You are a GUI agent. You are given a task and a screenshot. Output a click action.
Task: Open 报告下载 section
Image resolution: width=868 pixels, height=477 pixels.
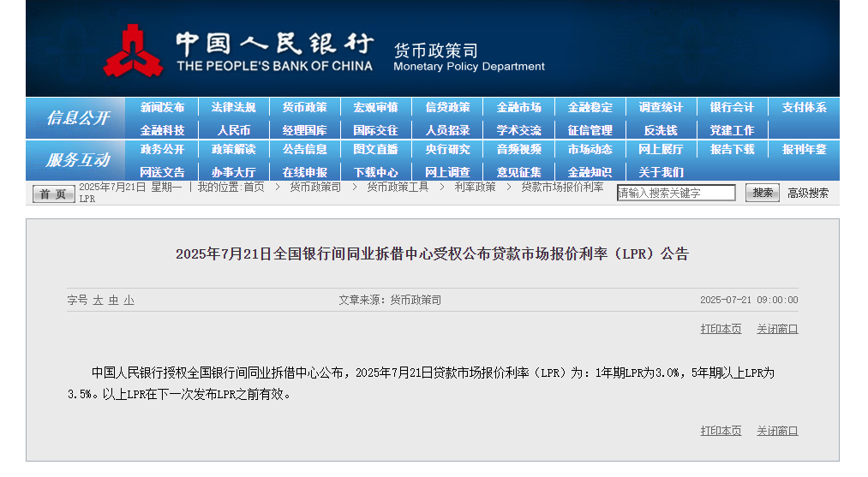733,149
